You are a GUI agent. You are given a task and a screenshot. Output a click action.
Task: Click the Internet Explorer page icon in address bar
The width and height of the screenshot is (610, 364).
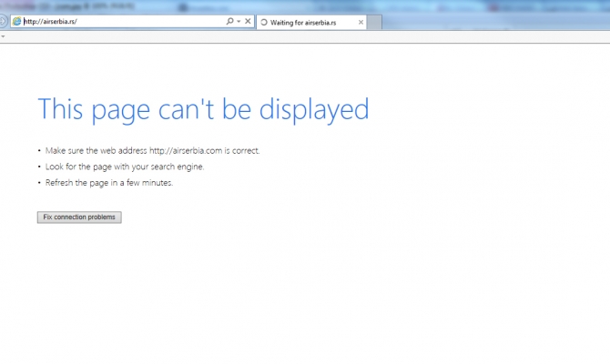[16, 21]
